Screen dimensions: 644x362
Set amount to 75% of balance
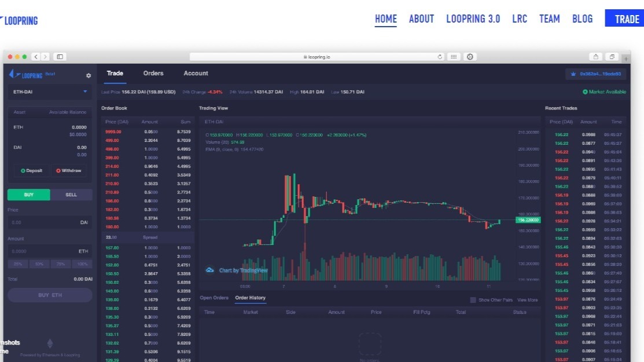pos(61,264)
